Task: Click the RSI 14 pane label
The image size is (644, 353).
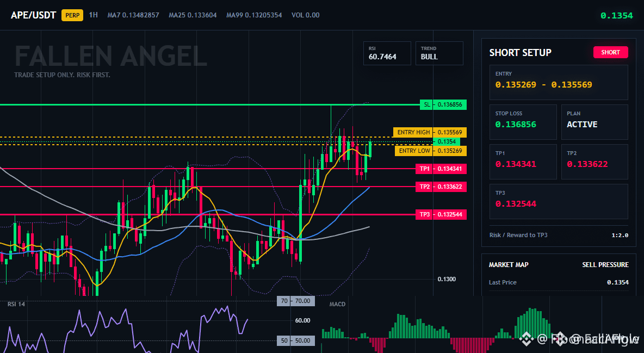Action: click(x=16, y=304)
